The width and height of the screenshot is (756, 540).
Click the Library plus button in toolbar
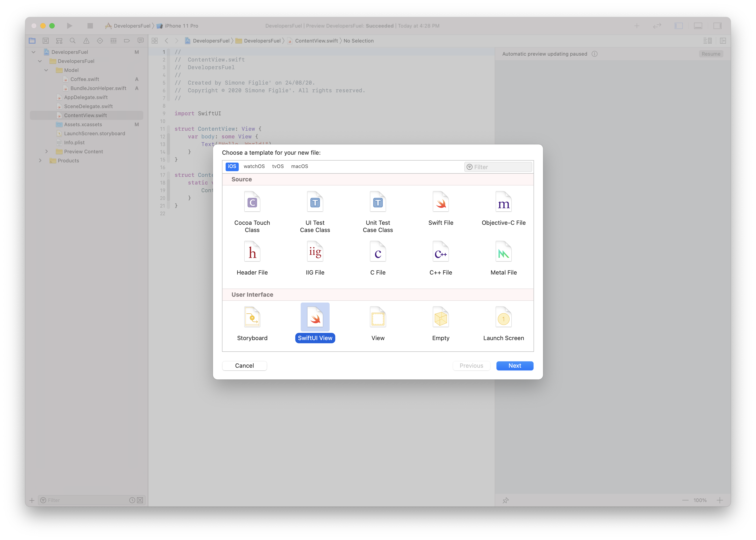click(637, 26)
